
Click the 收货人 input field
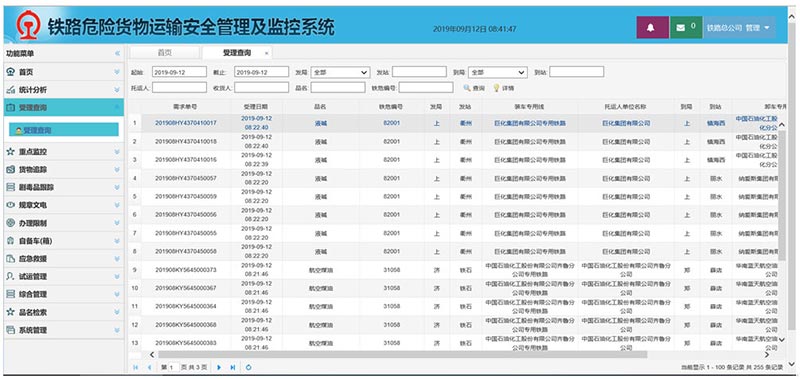(261, 88)
